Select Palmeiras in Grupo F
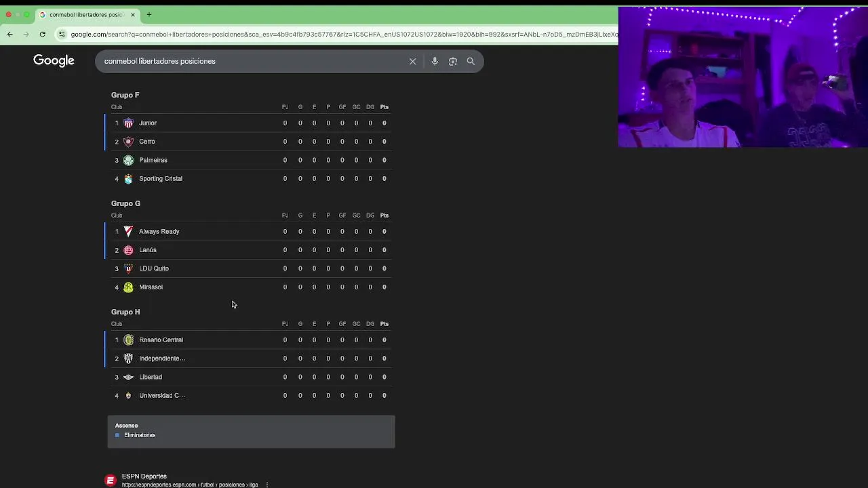Viewport: 868px width, 488px height. click(153, 160)
